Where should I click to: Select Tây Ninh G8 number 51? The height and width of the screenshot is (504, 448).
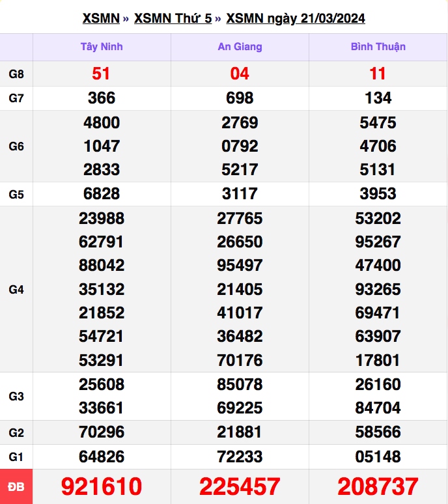click(101, 74)
